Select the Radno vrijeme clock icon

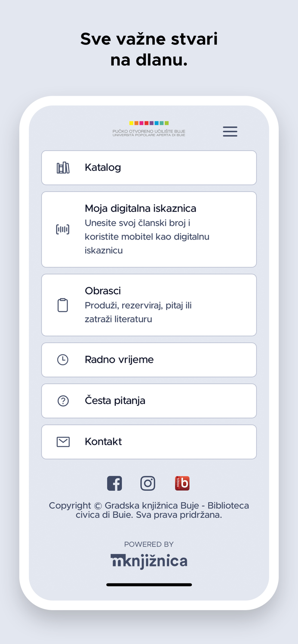click(x=63, y=359)
